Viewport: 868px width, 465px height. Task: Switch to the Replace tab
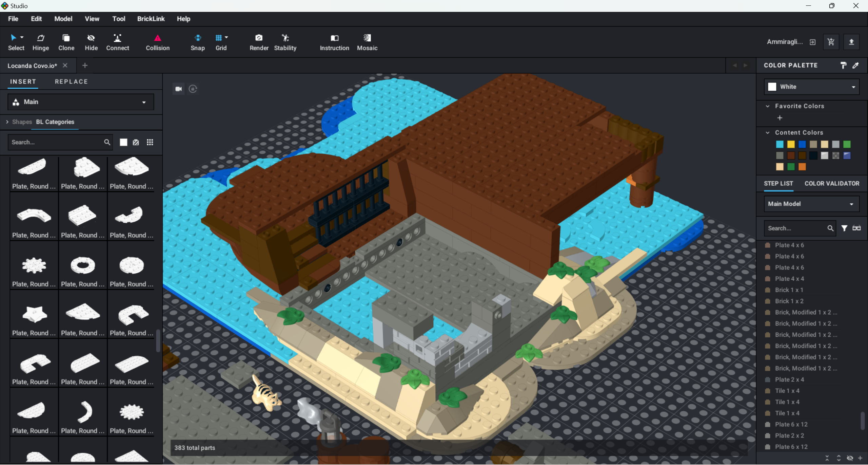[71, 81]
